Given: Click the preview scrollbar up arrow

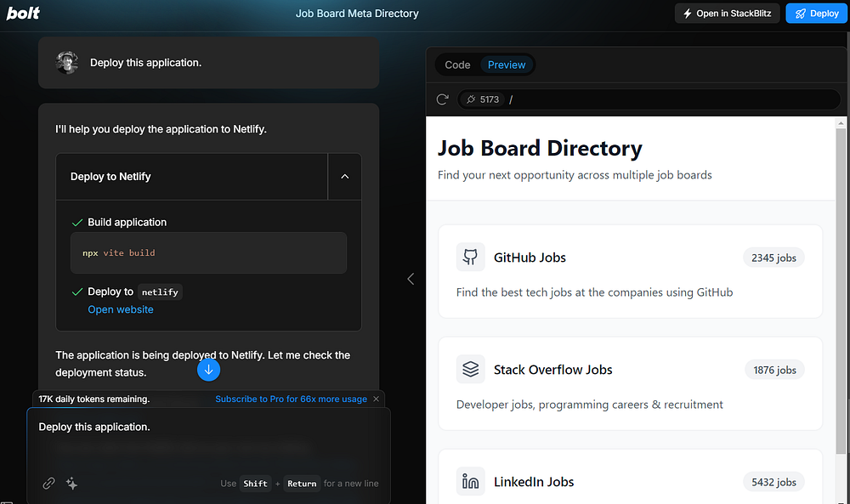Looking at the screenshot, I should (x=841, y=123).
